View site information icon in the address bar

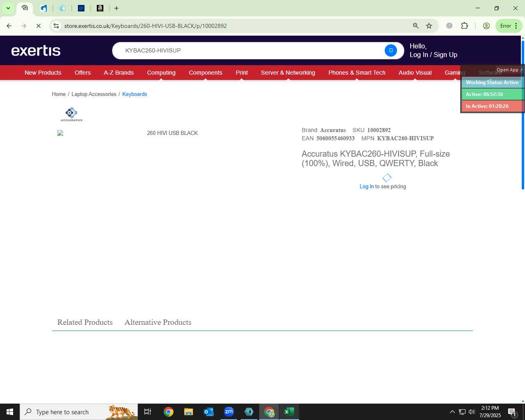click(x=57, y=26)
